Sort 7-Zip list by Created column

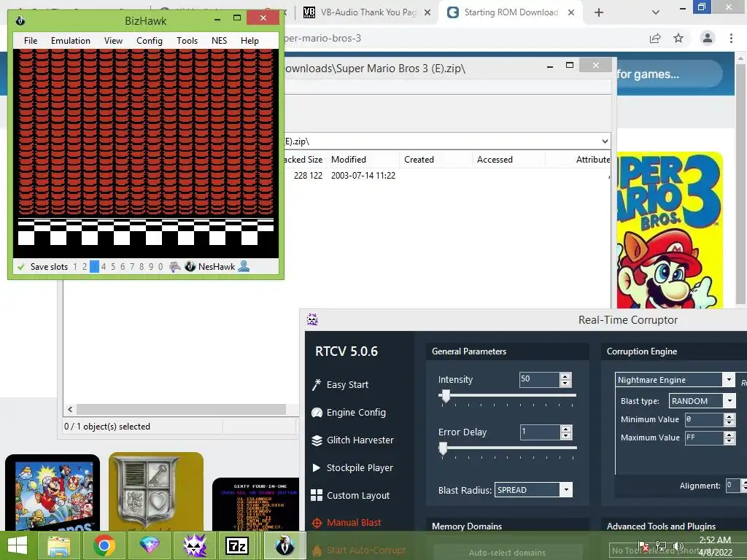click(436, 160)
